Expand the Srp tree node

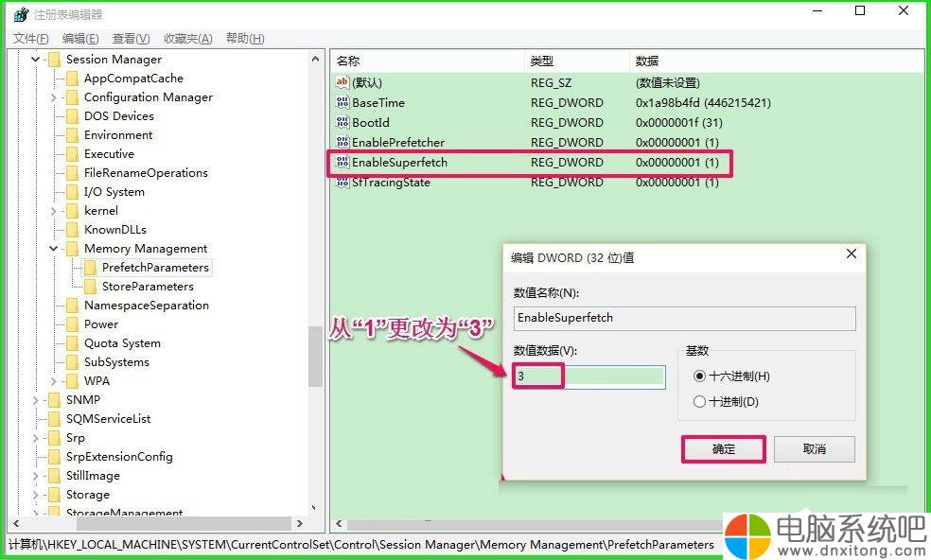(x=36, y=438)
